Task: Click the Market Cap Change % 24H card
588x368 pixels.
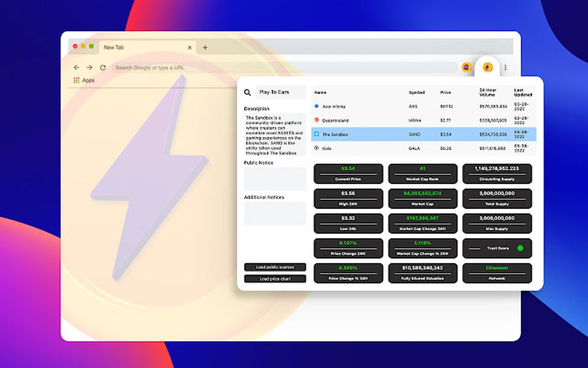Action: pos(423,248)
